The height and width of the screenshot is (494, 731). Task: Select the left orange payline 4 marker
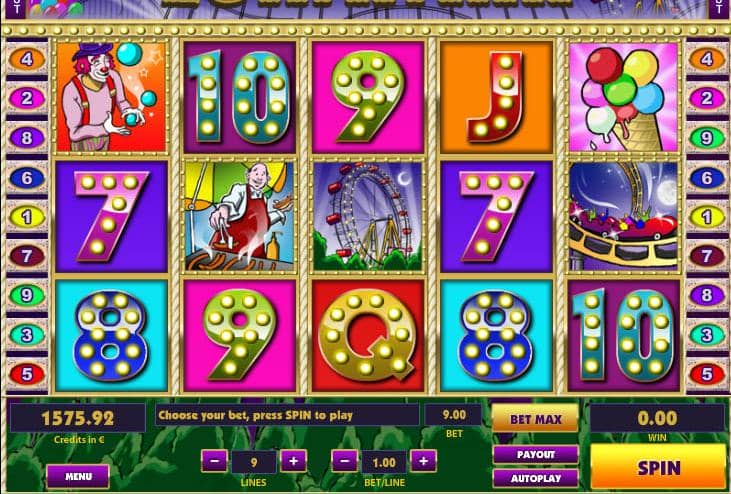pyautogui.click(x=27, y=59)
